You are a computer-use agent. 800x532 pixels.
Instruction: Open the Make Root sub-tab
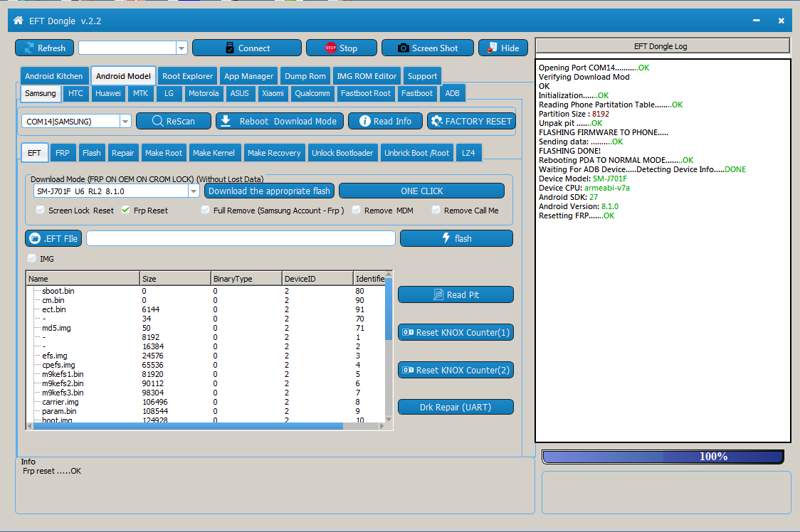(163, 153)
